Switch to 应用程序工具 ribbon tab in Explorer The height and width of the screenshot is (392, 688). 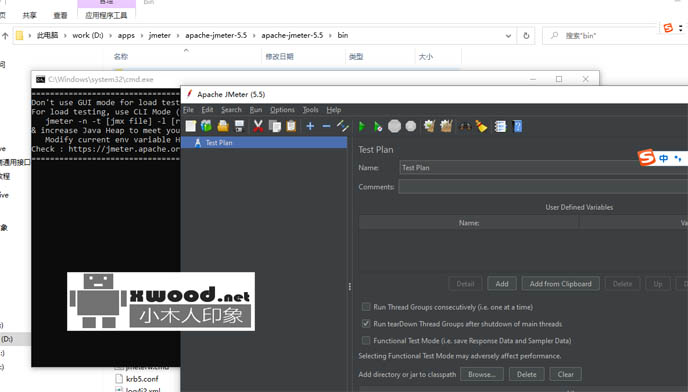[x=106, y=15]
